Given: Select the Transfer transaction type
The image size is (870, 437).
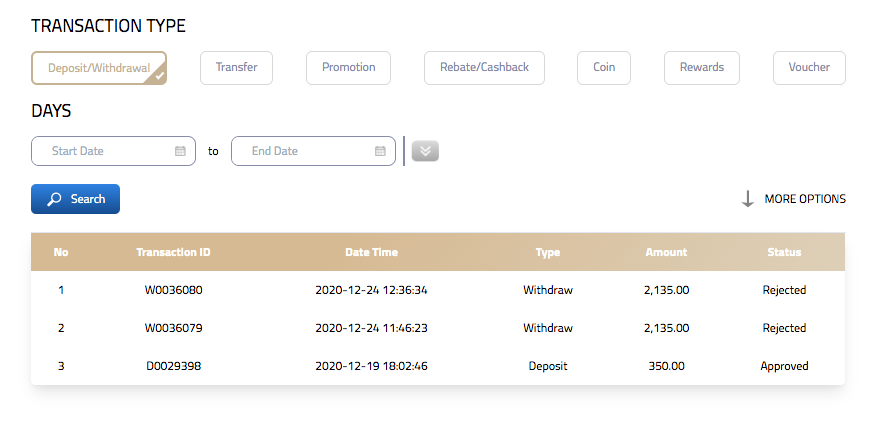Looking at the screenshot, I should (236, 67).
